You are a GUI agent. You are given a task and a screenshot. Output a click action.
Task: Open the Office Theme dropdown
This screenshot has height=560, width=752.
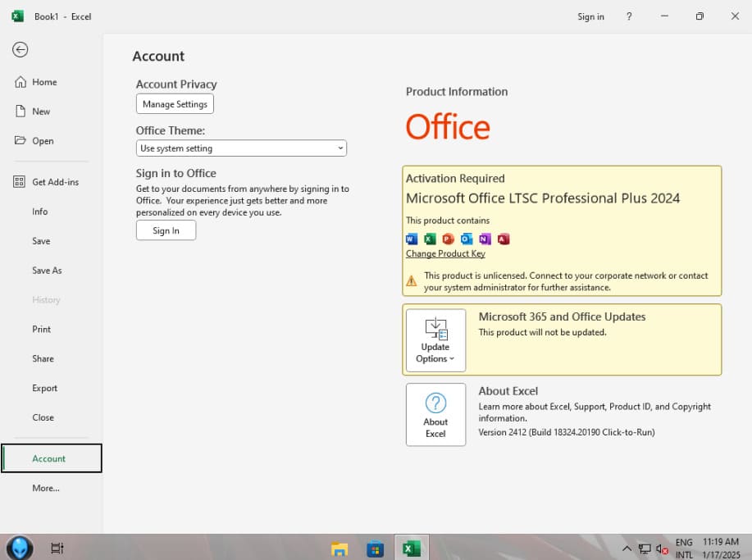click(241, 148)
